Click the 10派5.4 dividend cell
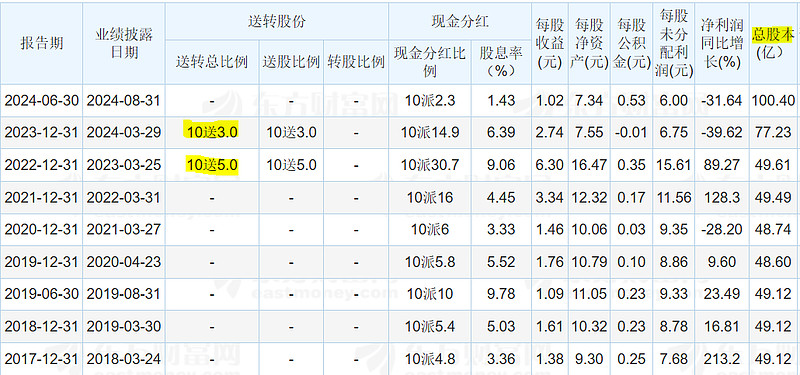This screenshot has height=375, width=800. pos(430,327)
